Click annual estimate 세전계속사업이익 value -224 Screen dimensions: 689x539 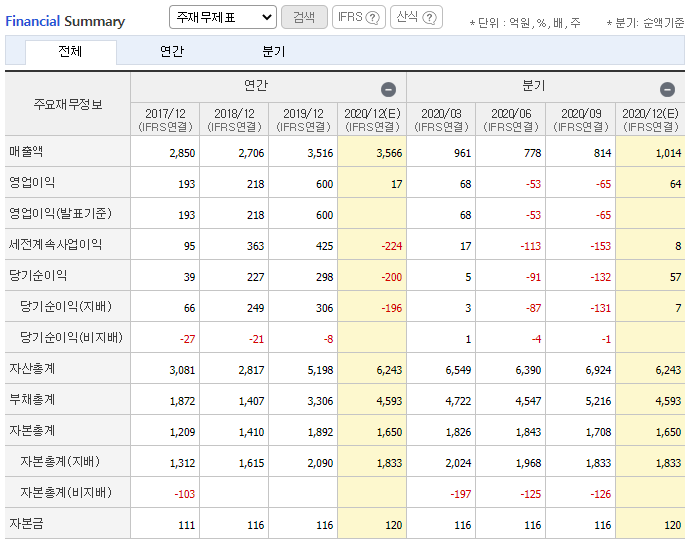point(392,246)
